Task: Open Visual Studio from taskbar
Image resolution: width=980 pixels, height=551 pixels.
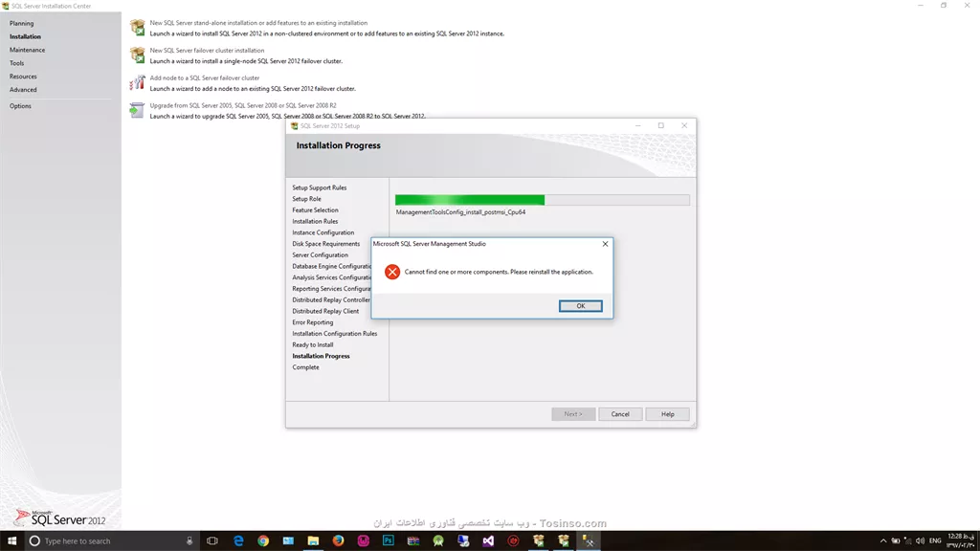Action: (488, 541)
